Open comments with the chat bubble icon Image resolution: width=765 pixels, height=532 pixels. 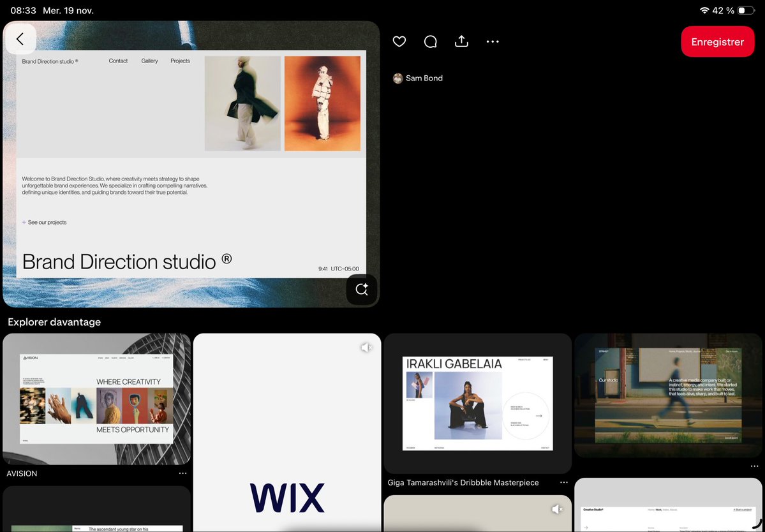[x=430, y=41]
